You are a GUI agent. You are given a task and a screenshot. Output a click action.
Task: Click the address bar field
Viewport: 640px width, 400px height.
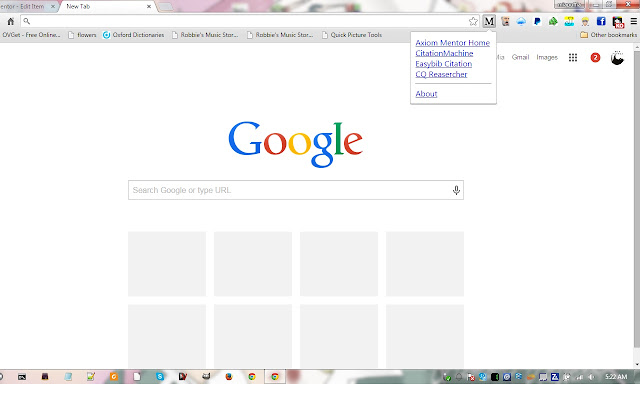click(x=249, y=21)
